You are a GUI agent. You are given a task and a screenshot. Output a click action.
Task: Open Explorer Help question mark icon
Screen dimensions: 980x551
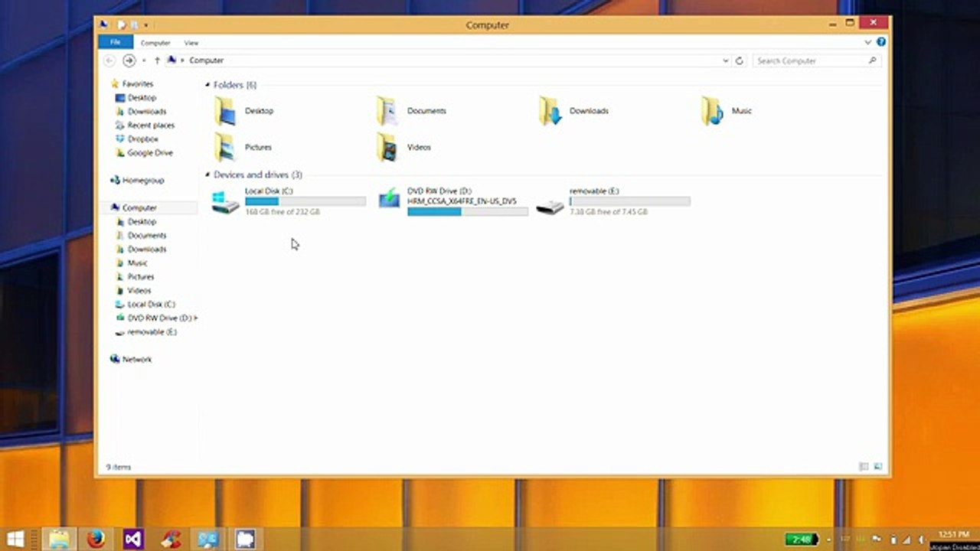click(880, 42)
